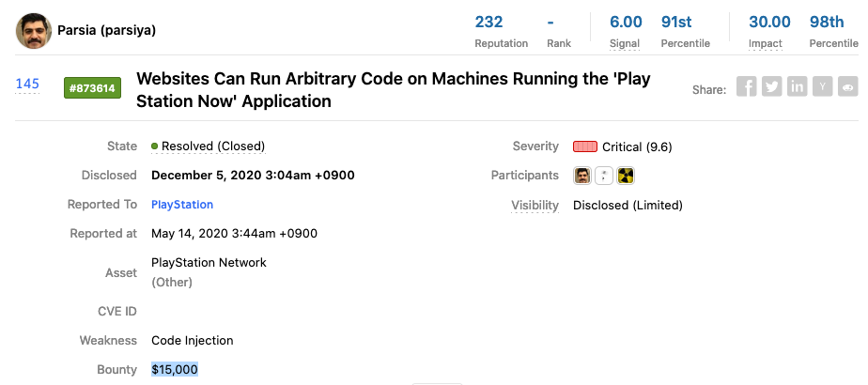Open first participant avatar in Participants row

[x=582, y=176]
